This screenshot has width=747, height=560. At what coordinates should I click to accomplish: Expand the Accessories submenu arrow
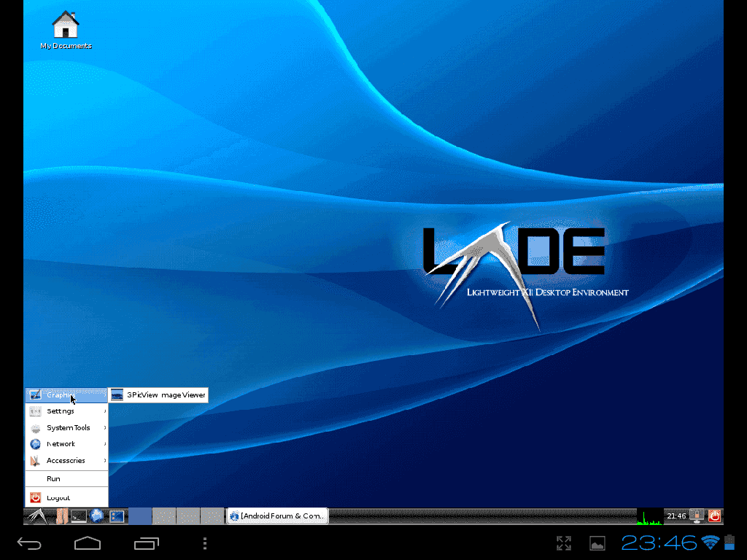point(105,461)
